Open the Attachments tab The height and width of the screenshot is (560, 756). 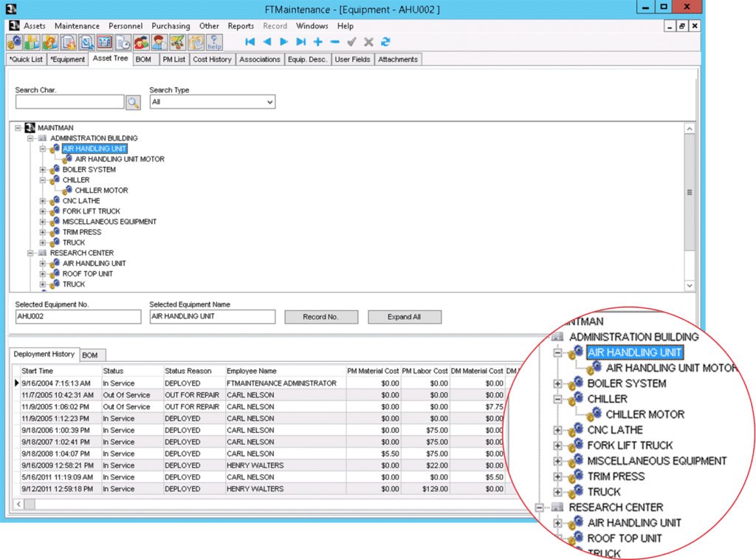398,59
